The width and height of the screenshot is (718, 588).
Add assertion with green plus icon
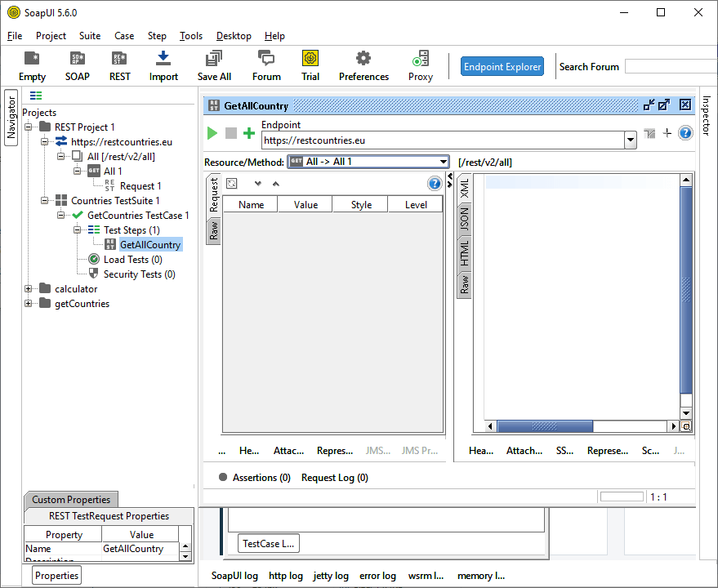click(x=248, y=133)
